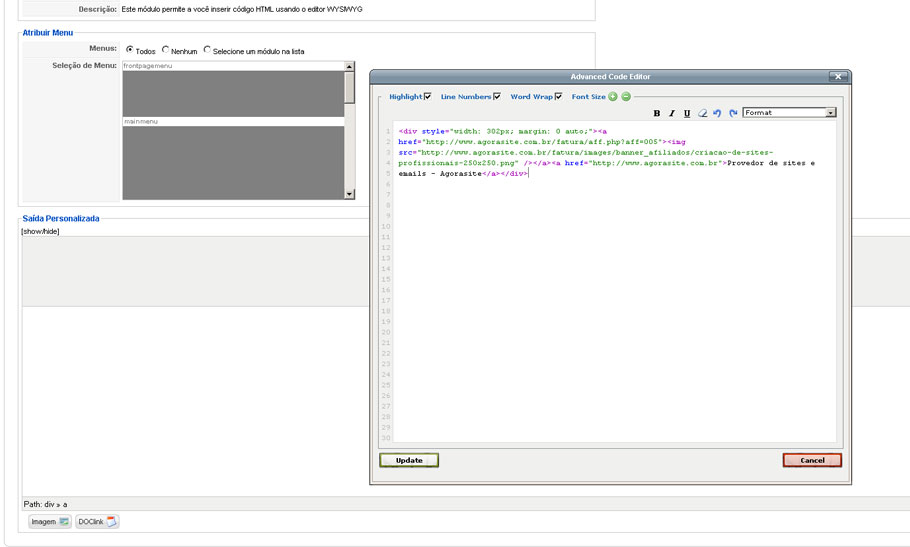Choose 'Selecione um módulo na lista' radio option
Screen dimensions: 910x547
click(x=207, y=50)
